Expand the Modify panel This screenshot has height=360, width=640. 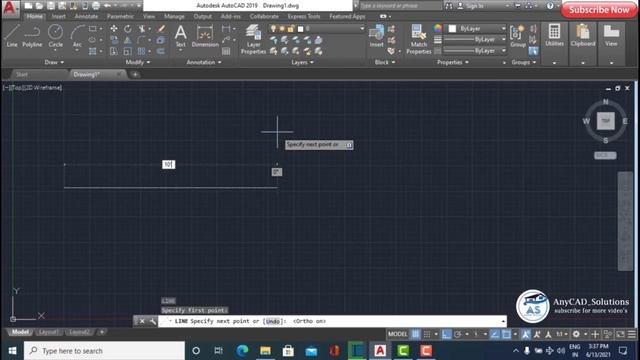[x=138, y=62]
